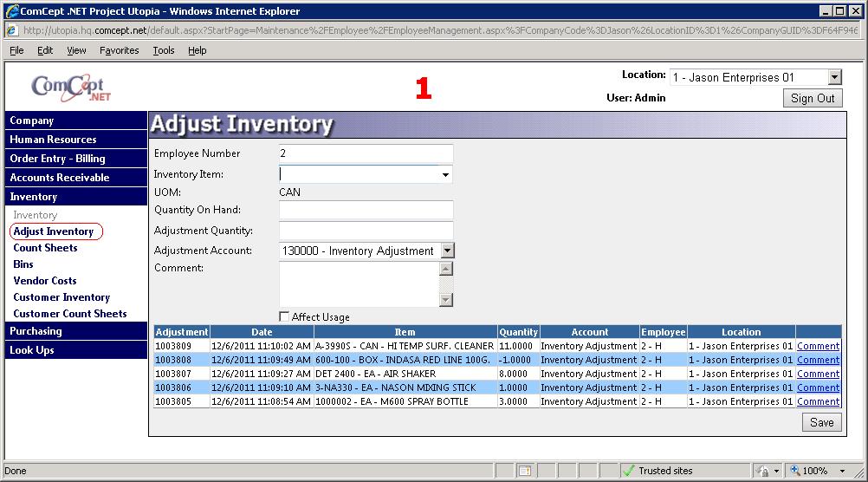868x482 pixels.
Task: Open Count Sheets in the sidebar
Action: point(45,248)
